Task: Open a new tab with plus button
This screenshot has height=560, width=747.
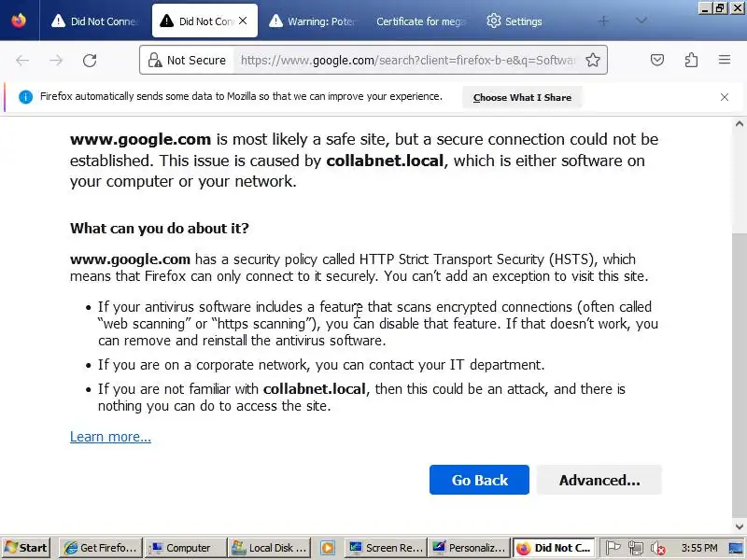Action: [603, 21]
